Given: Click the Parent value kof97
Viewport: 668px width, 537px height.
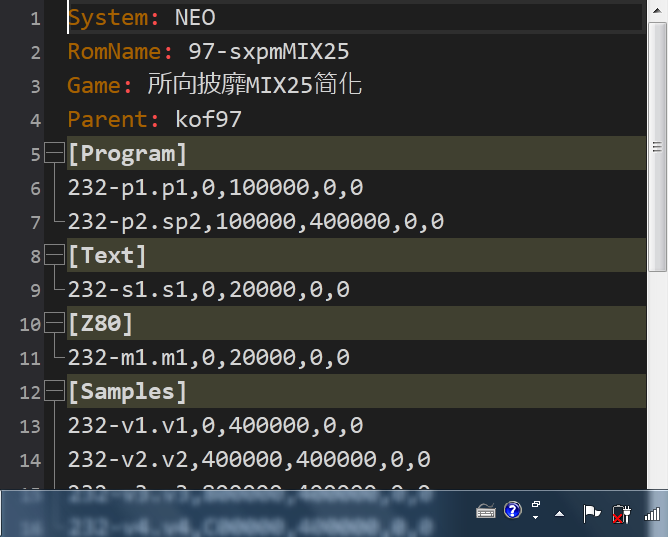Looking at the screenshot, I should [208, 120].
